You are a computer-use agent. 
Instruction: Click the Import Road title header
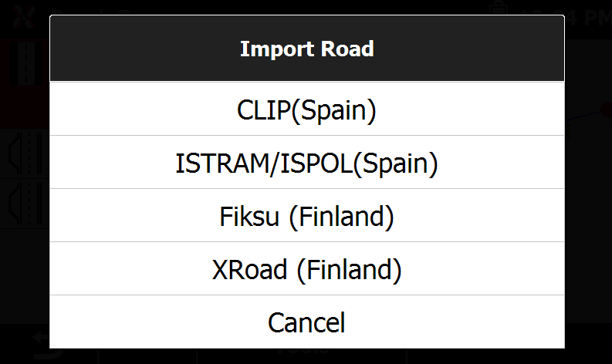(307, 49)
